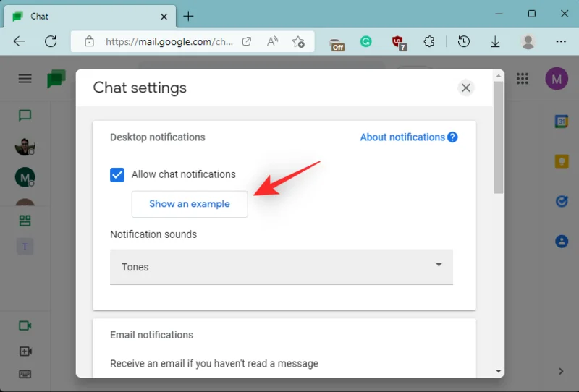
Task: Open the Google Calendar side panel
Action: pyautogui.click(x=562, y=122)
